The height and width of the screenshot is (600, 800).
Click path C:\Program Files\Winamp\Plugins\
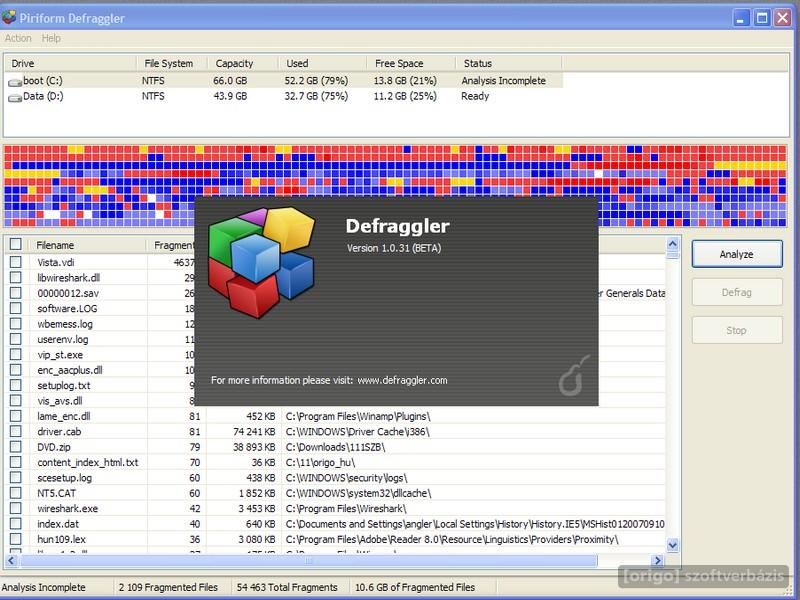(358, 416)
